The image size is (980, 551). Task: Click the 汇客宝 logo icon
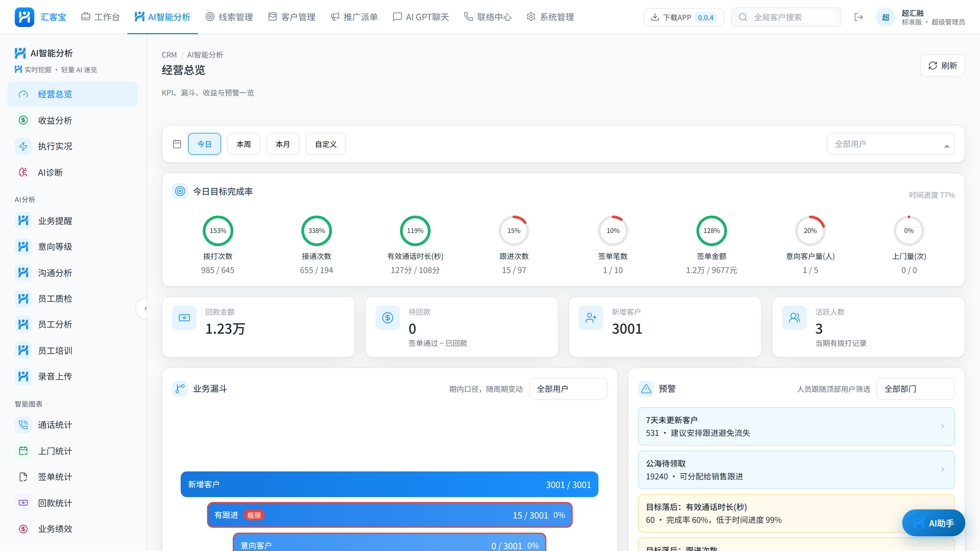pos(24,17)
